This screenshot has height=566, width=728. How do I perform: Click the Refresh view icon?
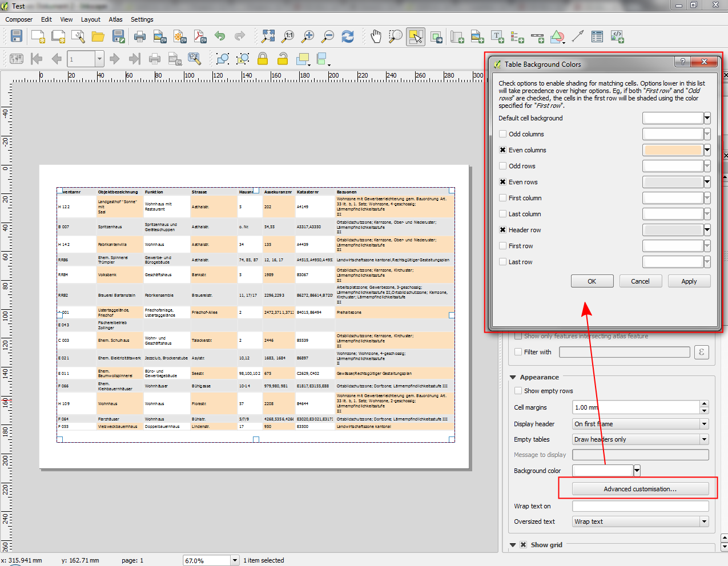coord(348,37)
